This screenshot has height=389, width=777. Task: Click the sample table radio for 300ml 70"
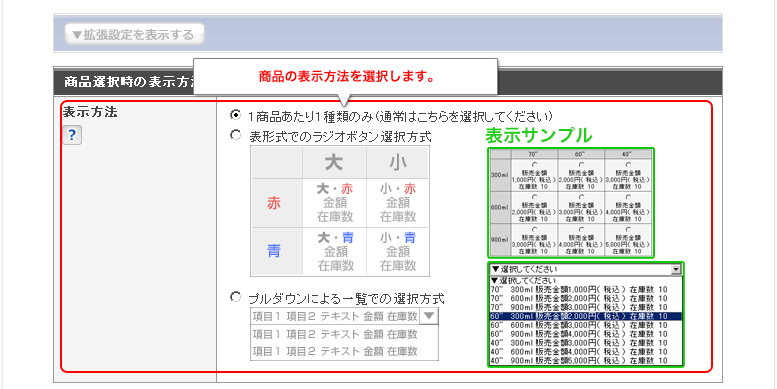(x=533, y=164)
